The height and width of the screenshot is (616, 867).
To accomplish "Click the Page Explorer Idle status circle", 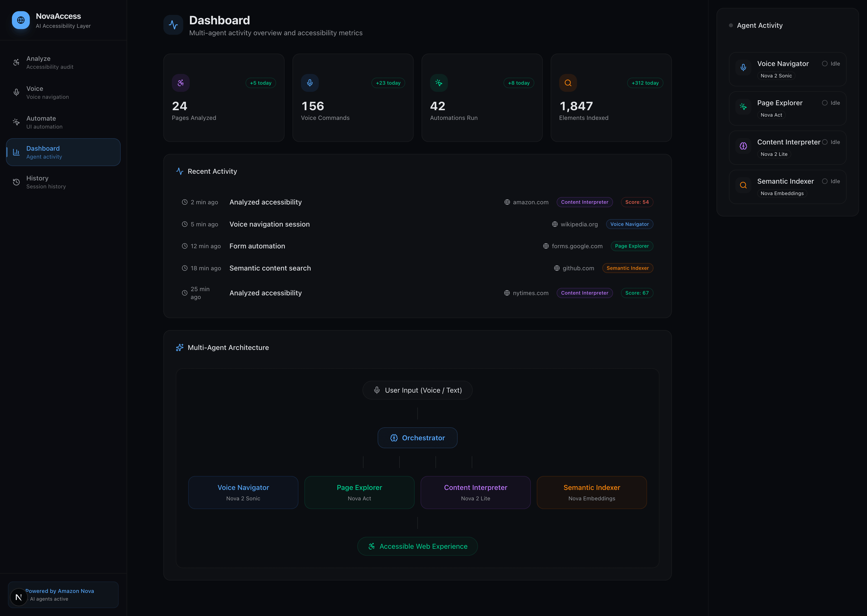I will (x=825, y=103).
